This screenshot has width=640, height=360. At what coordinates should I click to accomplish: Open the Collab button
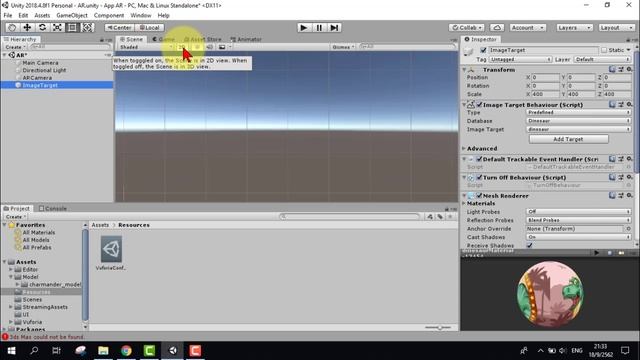[x=467, y=27]
